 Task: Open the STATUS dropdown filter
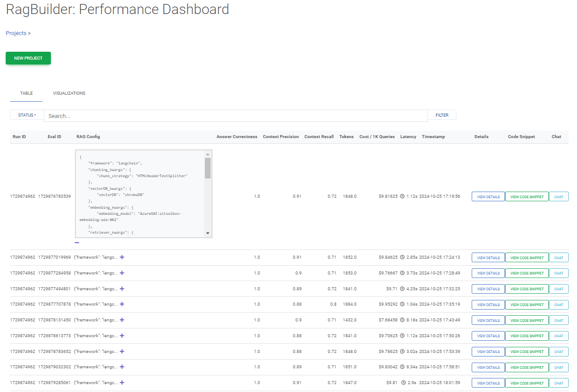pos(27,115)
